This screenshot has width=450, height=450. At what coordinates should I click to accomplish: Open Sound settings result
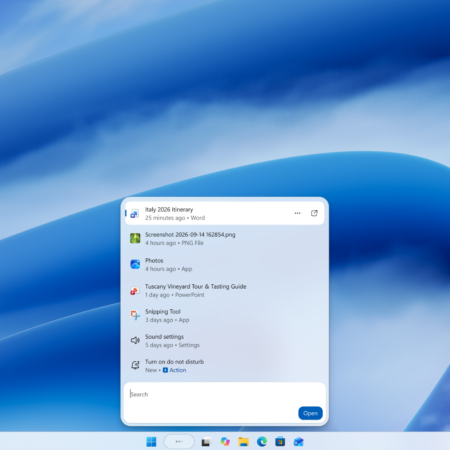tap(224, 341)
